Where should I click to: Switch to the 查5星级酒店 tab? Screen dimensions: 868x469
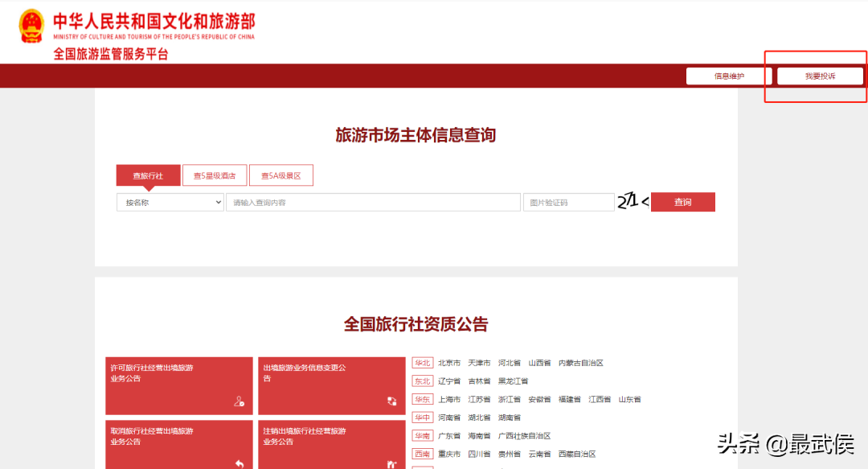coord(215,175)
